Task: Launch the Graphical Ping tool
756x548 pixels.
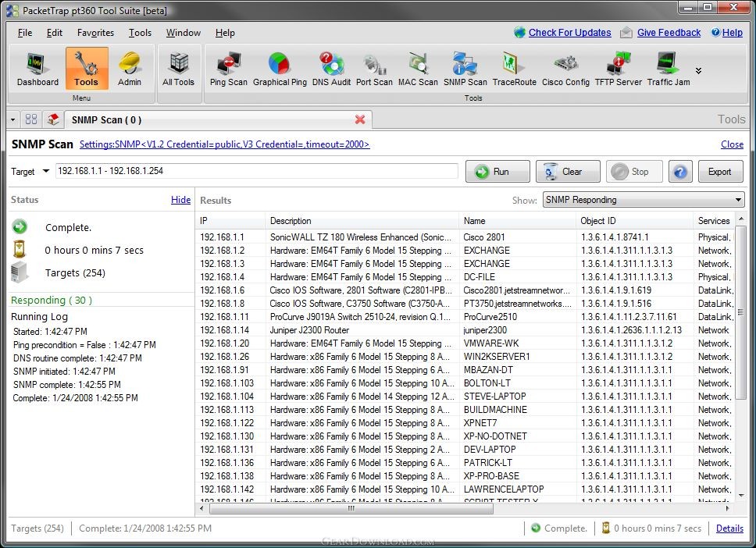Action: (x=280, y=69)
